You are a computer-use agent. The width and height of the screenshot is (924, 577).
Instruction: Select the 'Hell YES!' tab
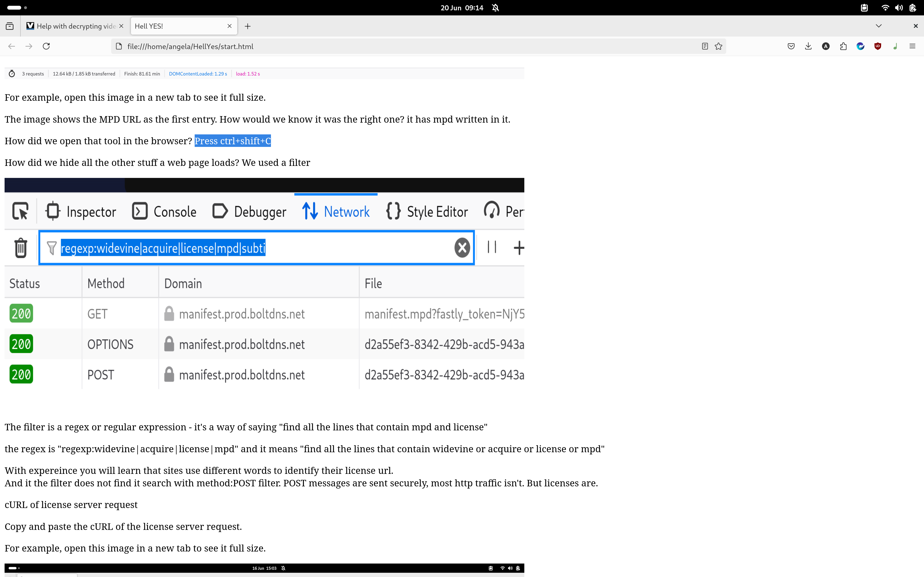pyautogui.click(x=176, y=26)
